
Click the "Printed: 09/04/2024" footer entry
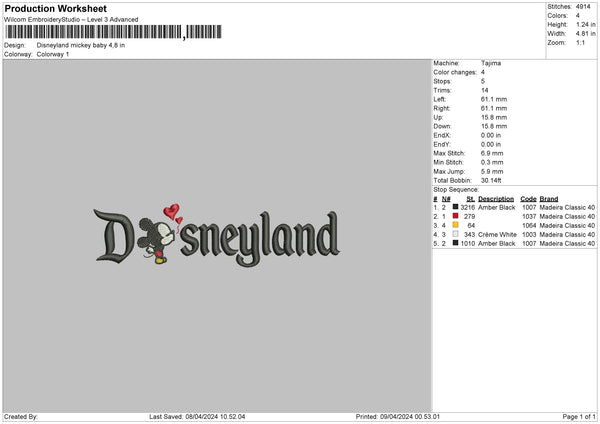tap(398, 417)
